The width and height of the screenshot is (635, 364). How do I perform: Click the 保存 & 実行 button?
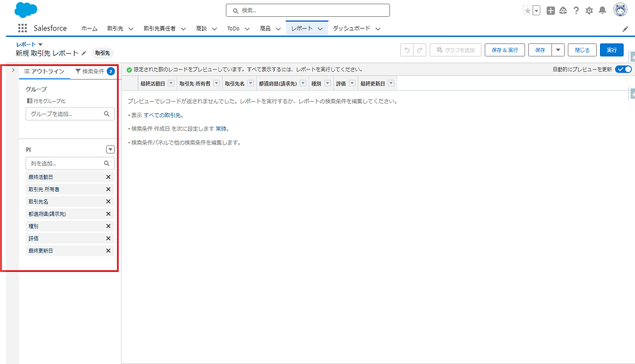pos(505,50)
